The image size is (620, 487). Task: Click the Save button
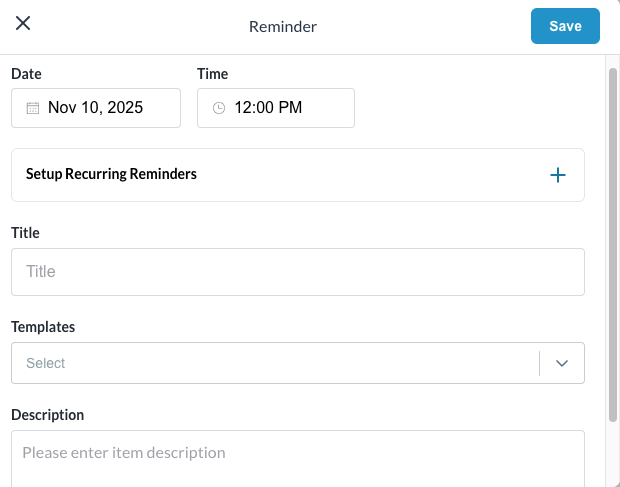[x=565, y=26]
